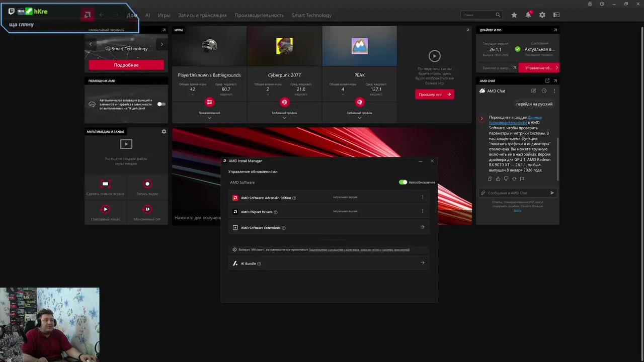Click the record video icon
This screenshot has height=362, width=644.
[x=147, y=184]
